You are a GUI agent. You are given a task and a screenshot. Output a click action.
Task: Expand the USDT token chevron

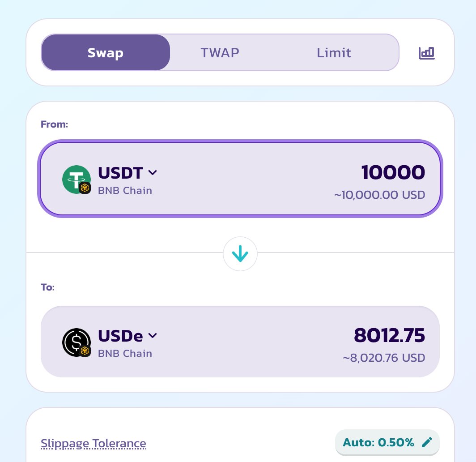tap(153, 172)
